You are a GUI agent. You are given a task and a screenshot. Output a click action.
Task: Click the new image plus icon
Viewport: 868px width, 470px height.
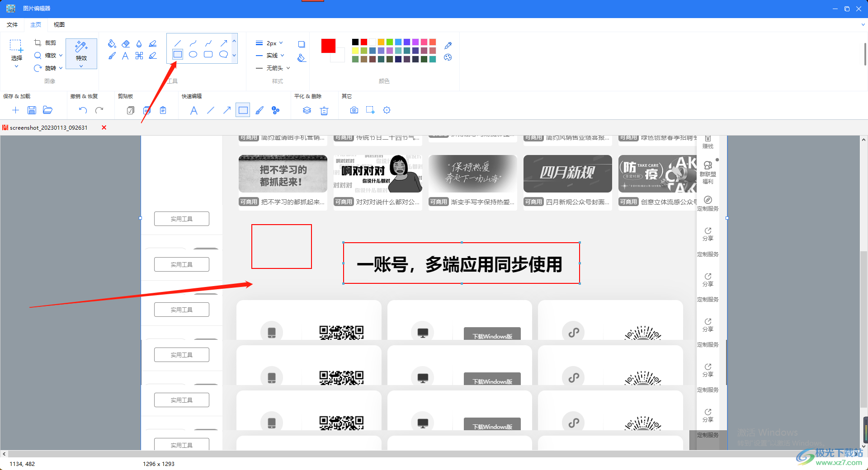[15, 110]
